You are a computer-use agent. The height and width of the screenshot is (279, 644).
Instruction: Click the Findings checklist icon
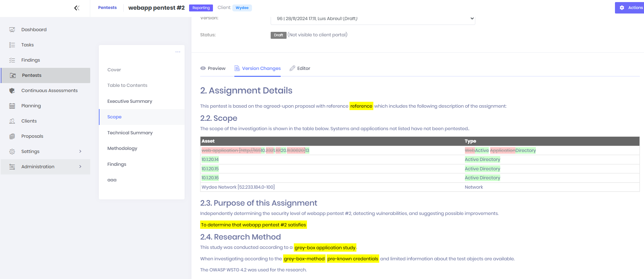coord(12,60)
